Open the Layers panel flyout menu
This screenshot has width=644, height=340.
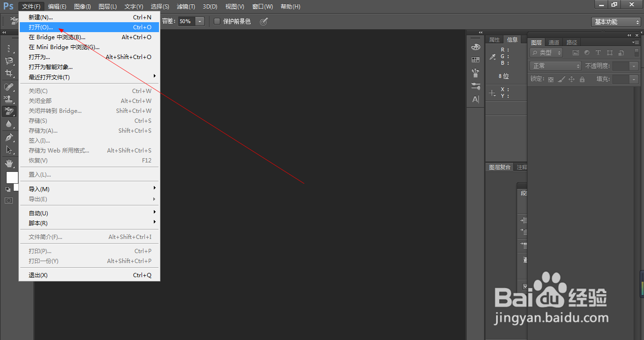(x=635, y=42)
